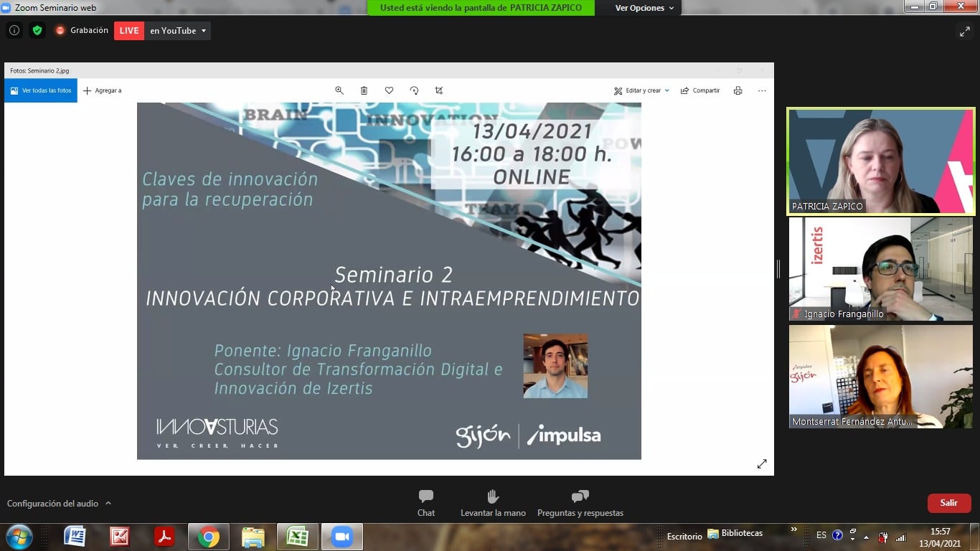Click Levantar la mano hand icon
The width and height of the screenshot is (980, 551).
tap(493, 503)
